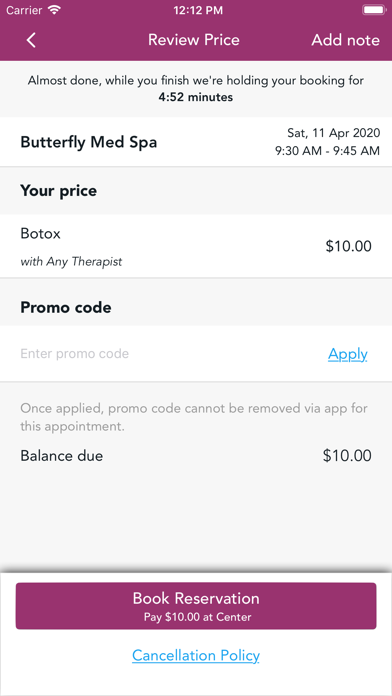The height and width of the screenshot is (696, 392).
Task: Tap the battery icon in status bar
Action: click(374, 10)
